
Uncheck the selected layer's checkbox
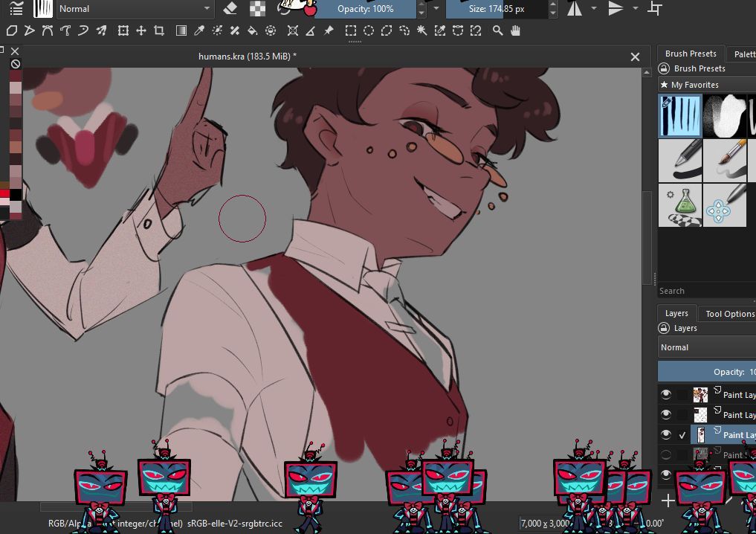point(682,435)
